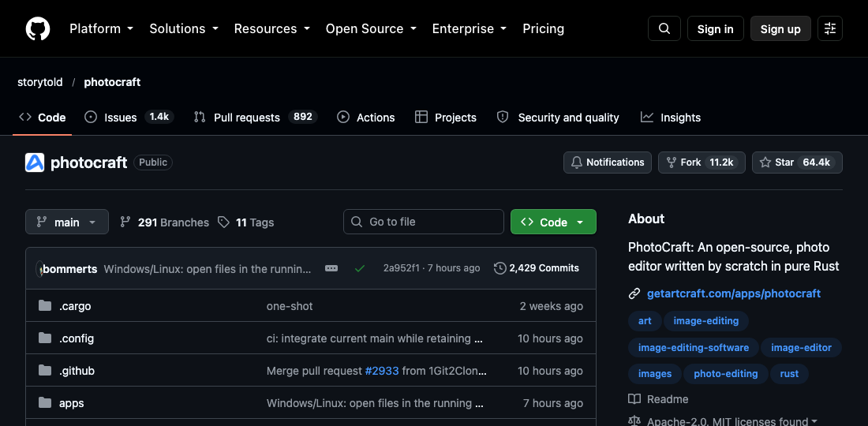Open the .github folder name

pos(77,371)
